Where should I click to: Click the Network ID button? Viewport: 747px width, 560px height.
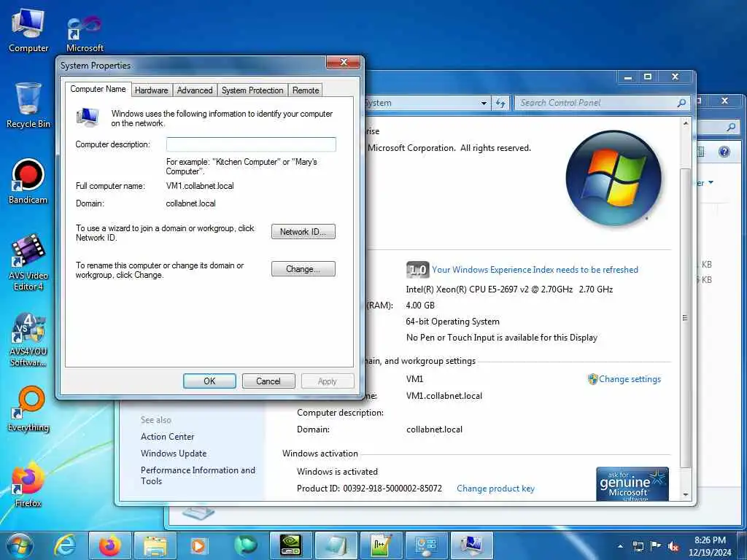pos(303,232)
